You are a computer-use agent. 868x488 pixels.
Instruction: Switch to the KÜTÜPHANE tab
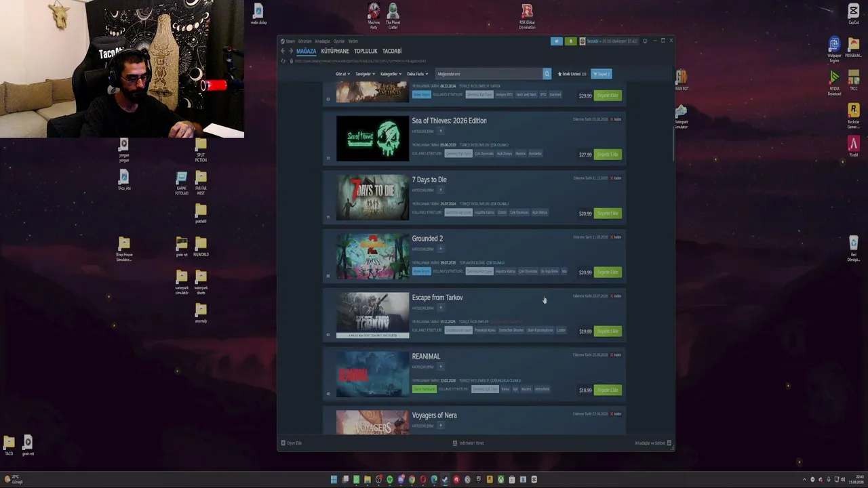point(335,51)
